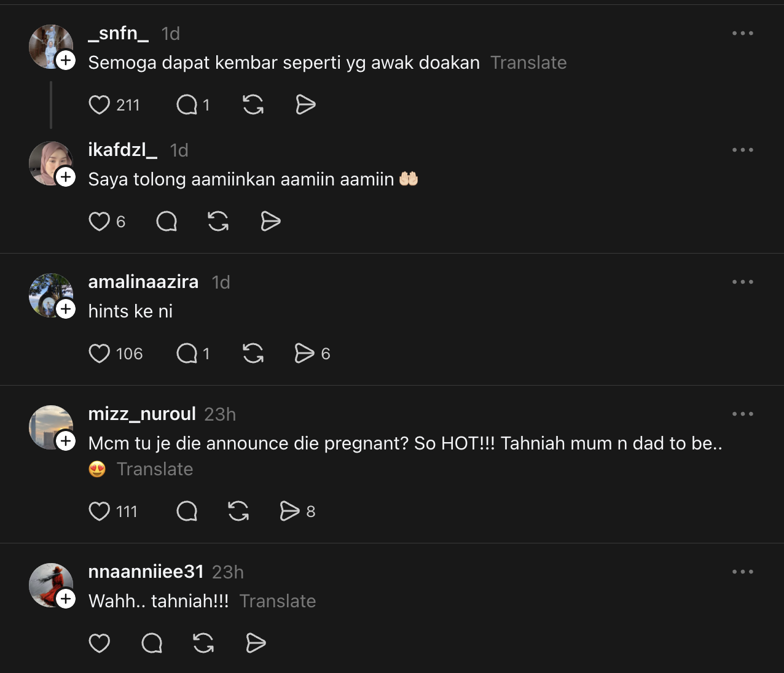Follow _snfn_ using the plus badge
784x673 pixels.
tap(66, 61)
